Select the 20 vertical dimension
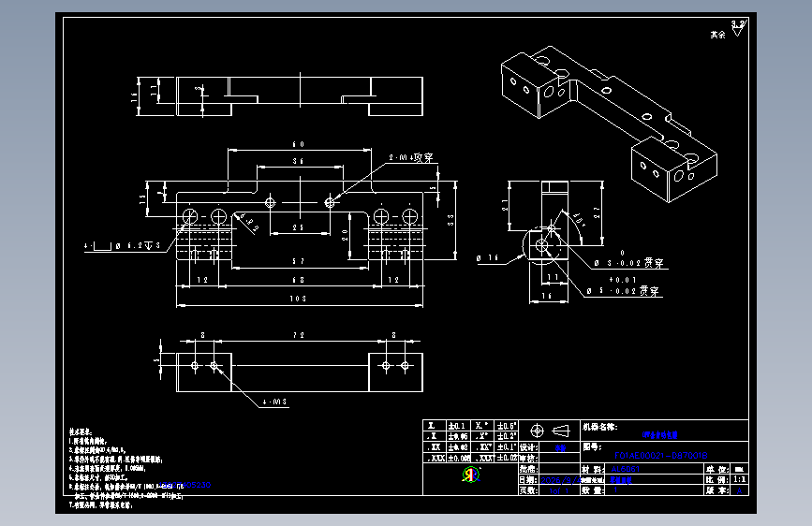 click(345, 236)
